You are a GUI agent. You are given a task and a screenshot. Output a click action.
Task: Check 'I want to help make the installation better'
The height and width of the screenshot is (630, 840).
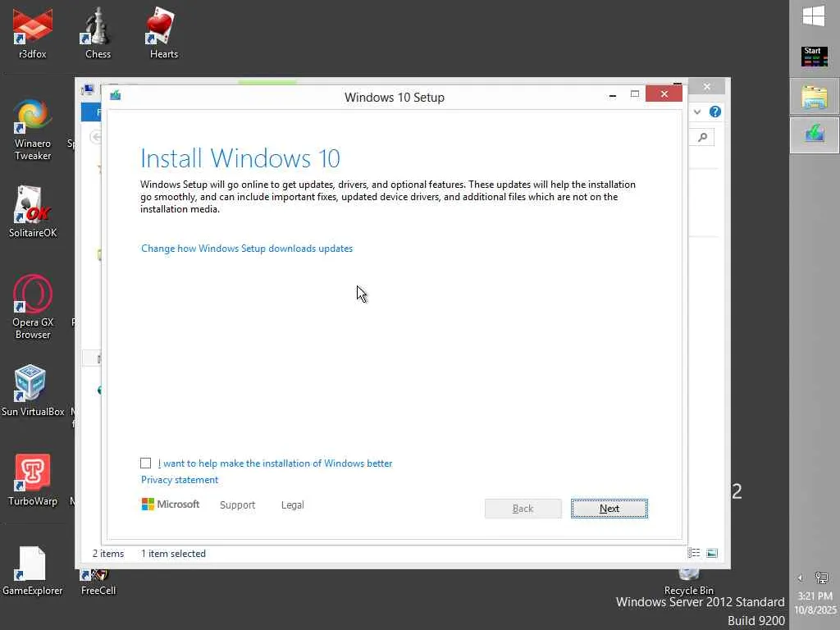pyautogui.click(x=146, y=463)
